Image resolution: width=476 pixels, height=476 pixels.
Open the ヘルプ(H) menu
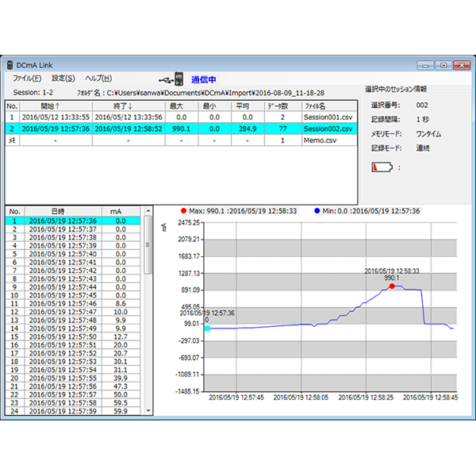(98, 79)
